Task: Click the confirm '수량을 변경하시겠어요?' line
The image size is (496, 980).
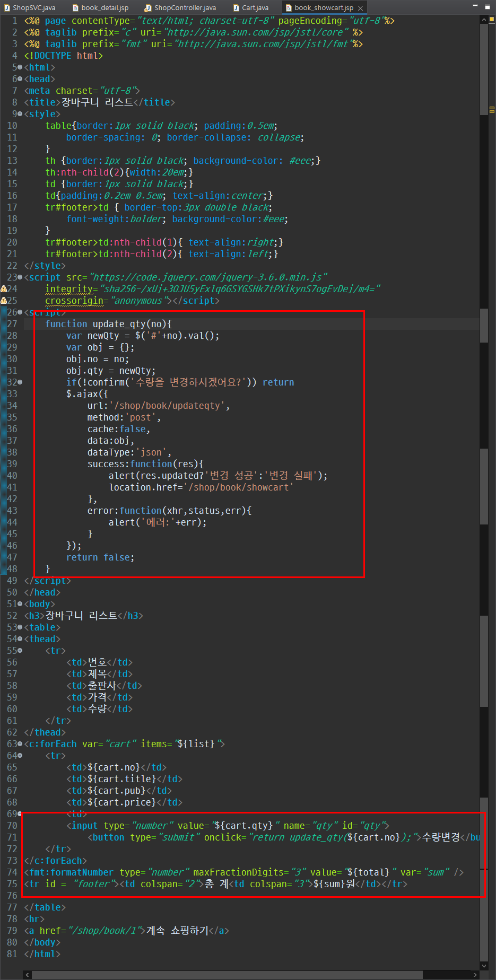Action: click(180, 382)
